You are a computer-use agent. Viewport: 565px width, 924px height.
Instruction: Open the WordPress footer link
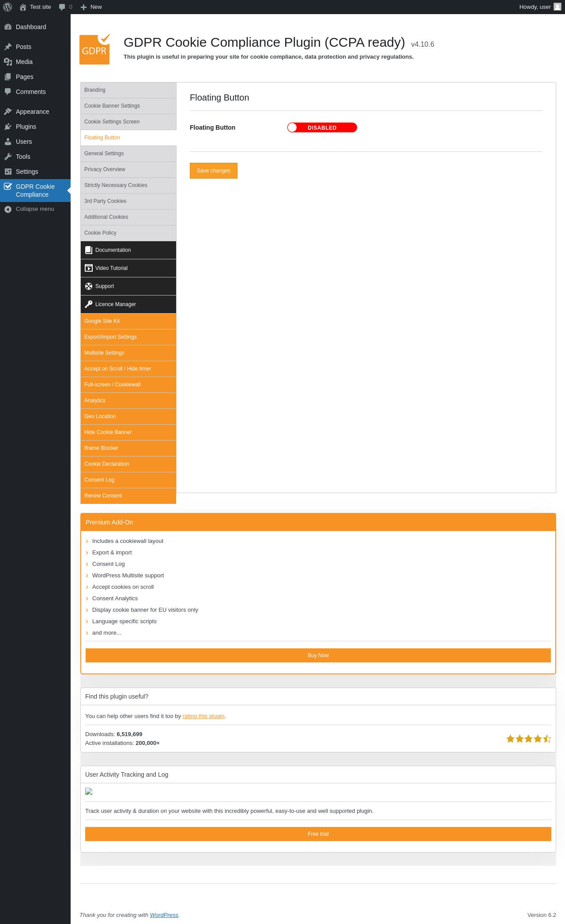(164, 915)
